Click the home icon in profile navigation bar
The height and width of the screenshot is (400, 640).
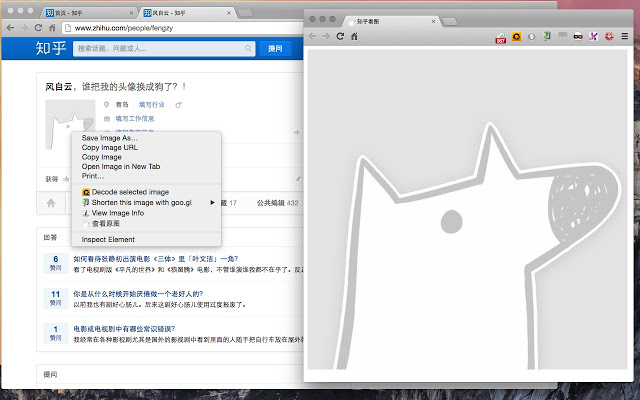click(x=51, y=203)
